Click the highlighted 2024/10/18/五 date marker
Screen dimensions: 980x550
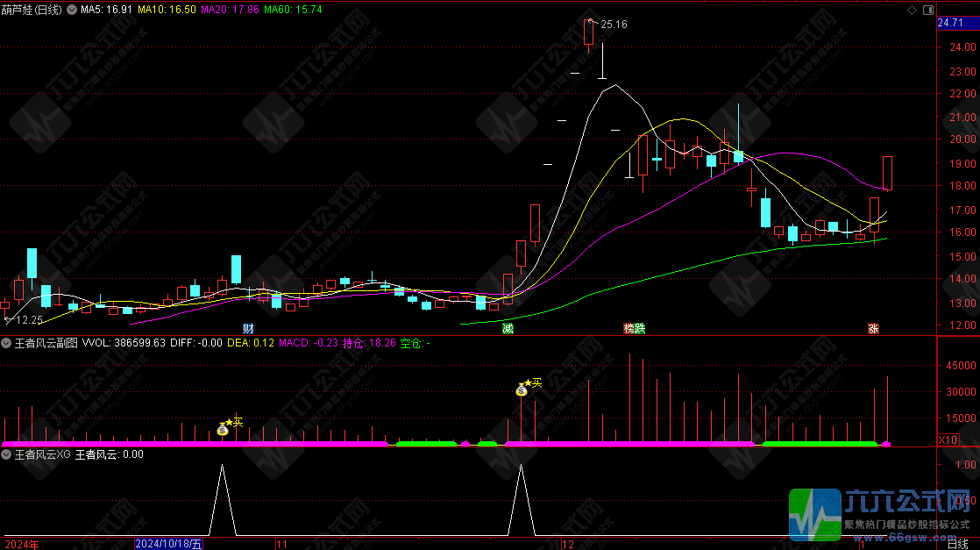pyautogui.click(x=168, y=544)
